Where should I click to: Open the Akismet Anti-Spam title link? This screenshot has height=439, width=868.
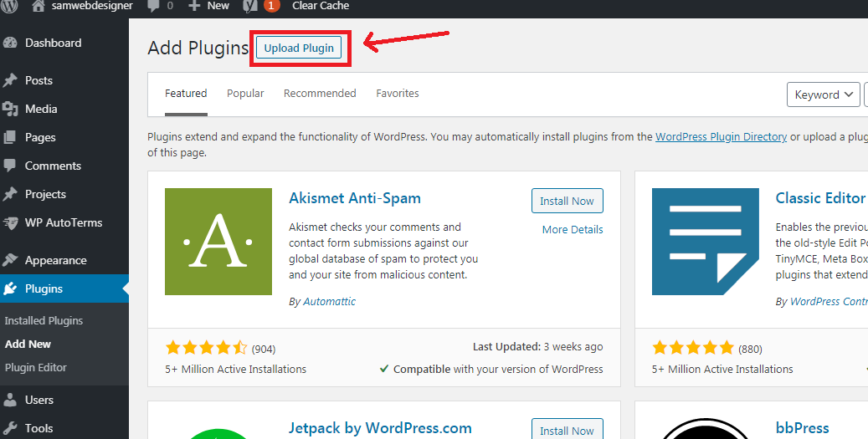355,198
